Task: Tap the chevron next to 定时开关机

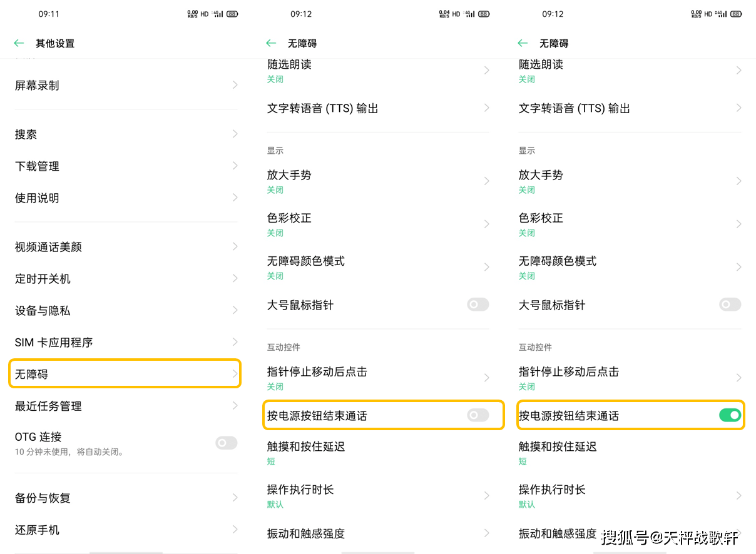Action: tap(235, 278)
